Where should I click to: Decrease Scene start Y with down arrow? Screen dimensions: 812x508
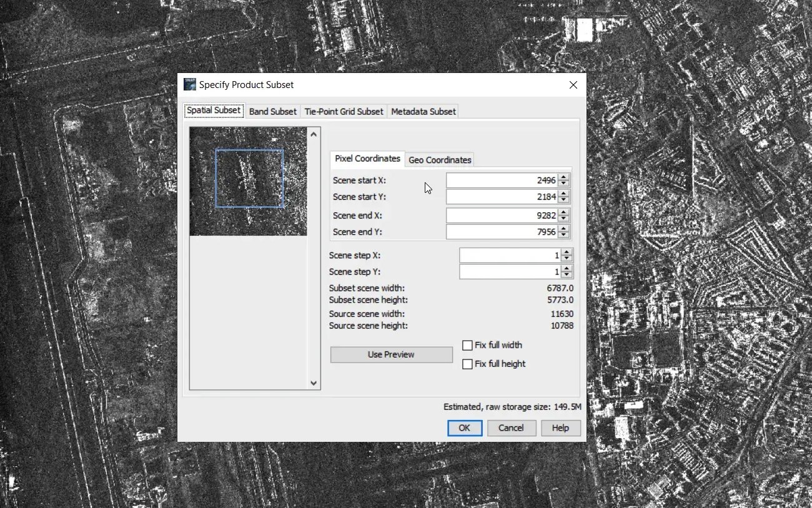click(564, 200)
